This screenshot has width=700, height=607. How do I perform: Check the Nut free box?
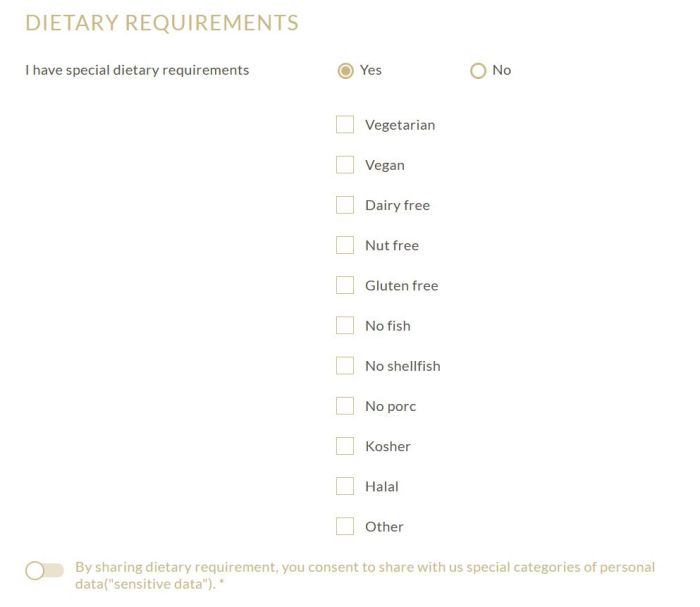345,245
